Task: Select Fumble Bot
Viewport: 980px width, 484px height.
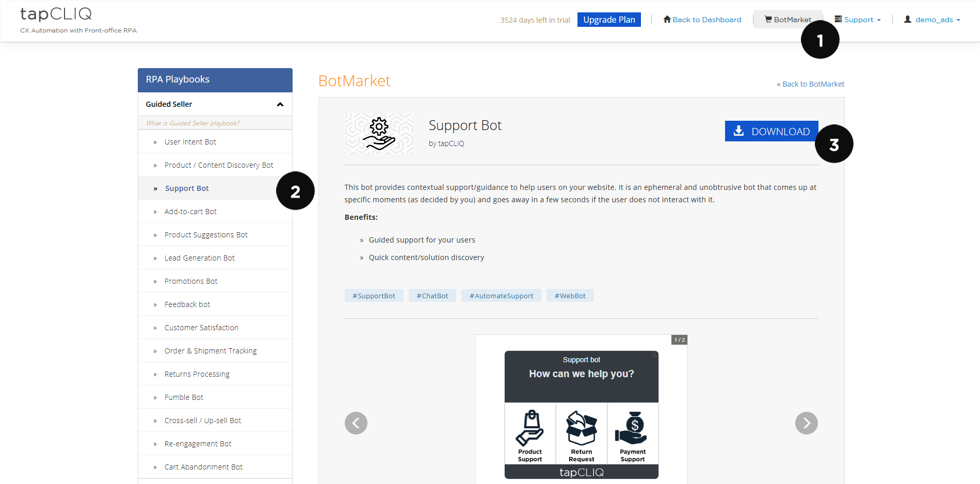Action: click(x=215, y=397)
